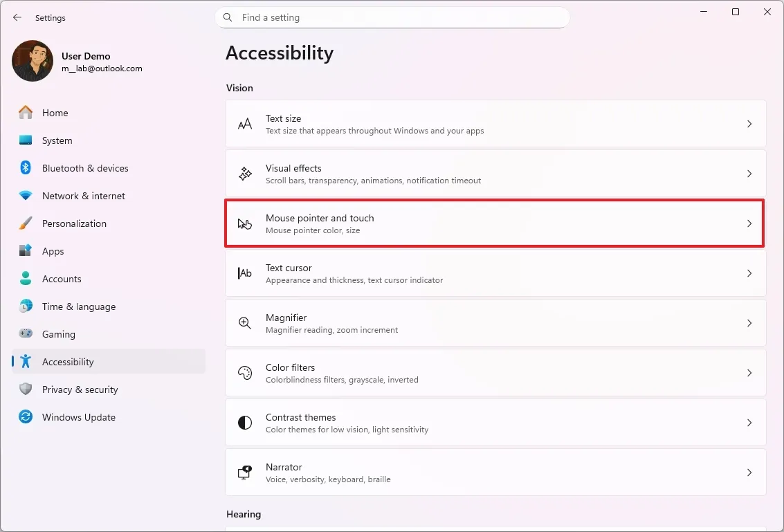Select the Bluetooth & devices sidebar icon
Viewport: 784px width, 532px height.
pyautogui.click(x=25, y=168)
